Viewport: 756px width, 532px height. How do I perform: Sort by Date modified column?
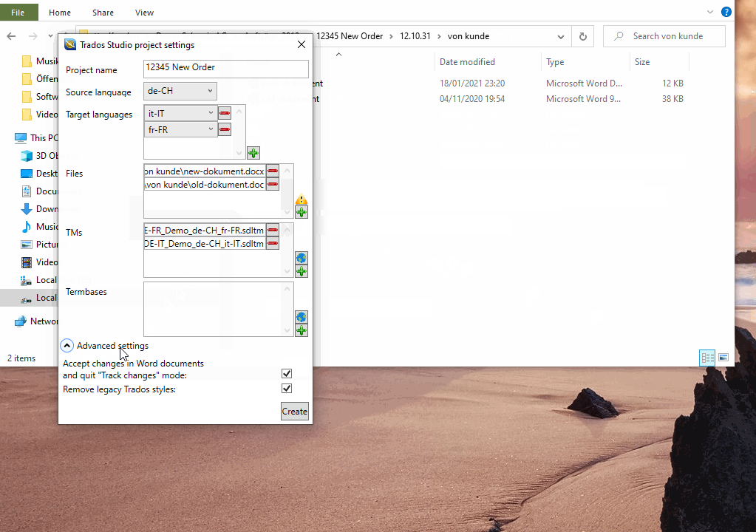[488, 61]
